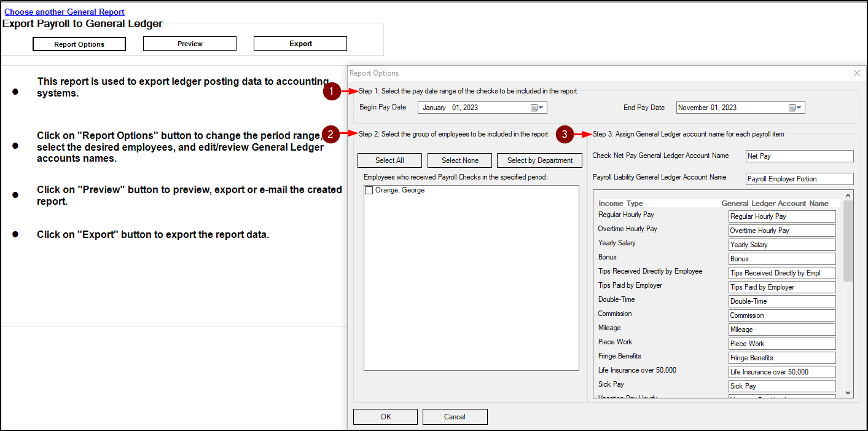Screen dimensions: 868x431
Task: Click Select None button
Action: click(460, 160)
